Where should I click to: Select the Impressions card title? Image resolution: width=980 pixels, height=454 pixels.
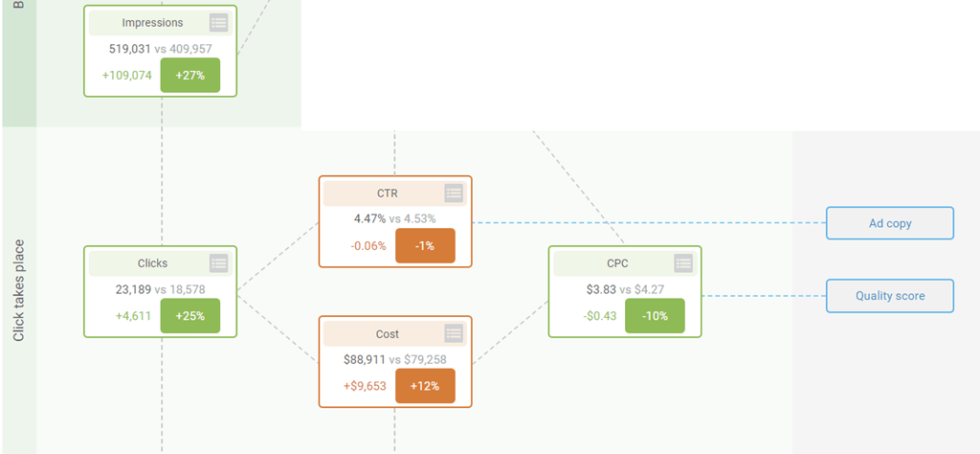pyautogui.click(x=152, y=22)
